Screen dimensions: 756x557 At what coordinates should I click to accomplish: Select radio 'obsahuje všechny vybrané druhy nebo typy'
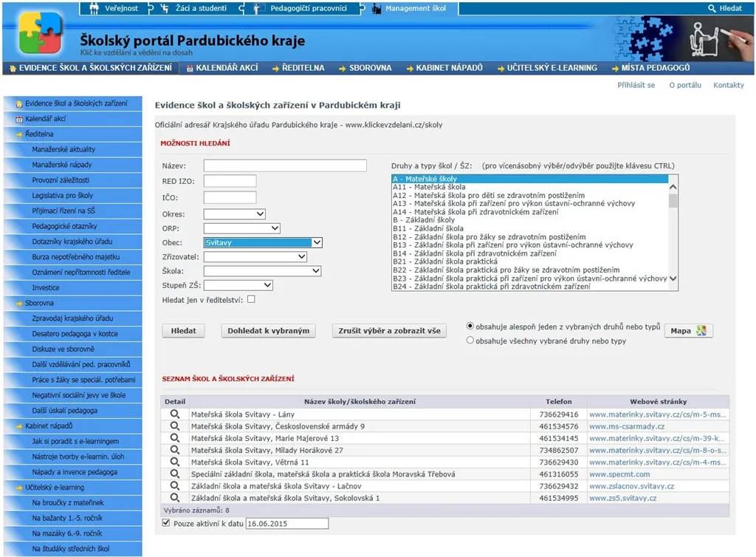[x=470, y=340]
